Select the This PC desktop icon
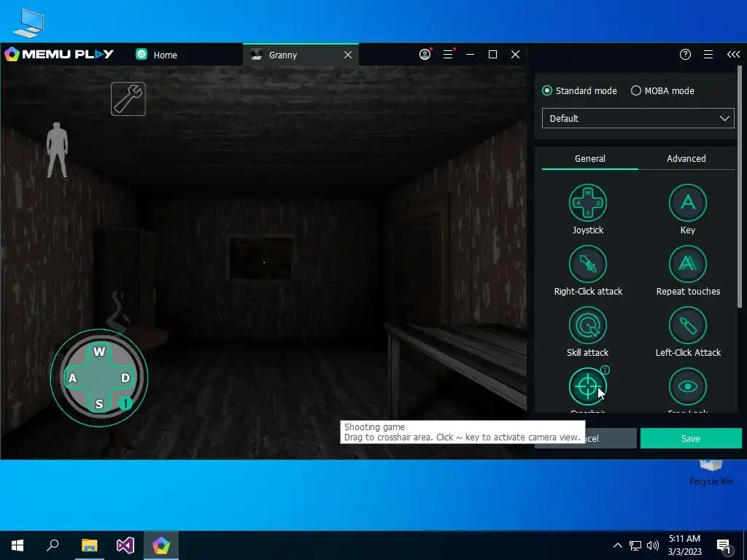The height and width of the screenshot is (560, 747). pos(28,23)
